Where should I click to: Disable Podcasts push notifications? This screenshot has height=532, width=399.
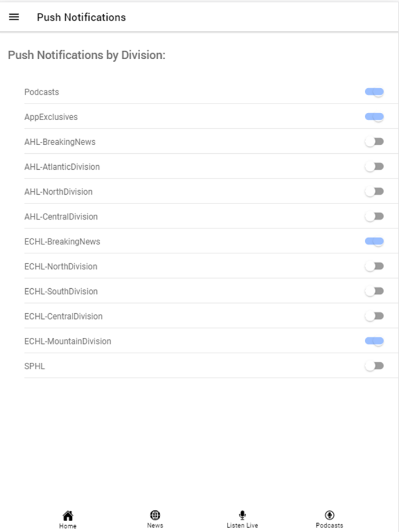374,92
